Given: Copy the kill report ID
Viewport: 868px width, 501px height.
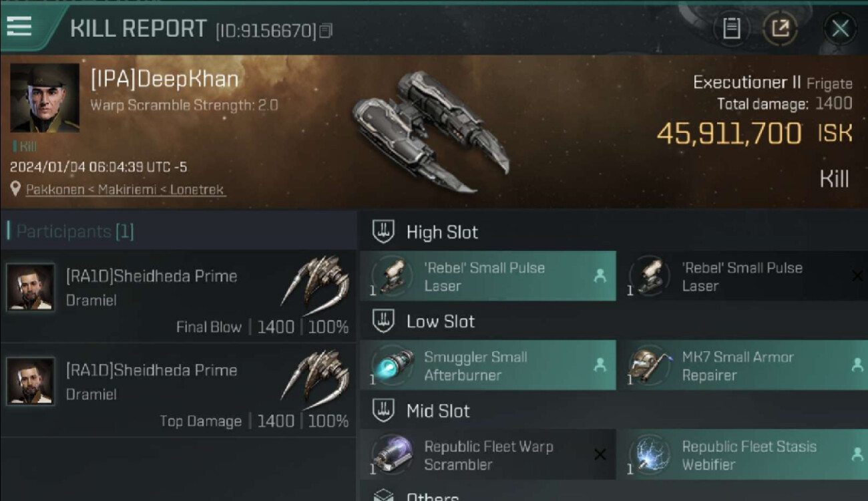Looking at the screenshot, I should pos(326,31).
